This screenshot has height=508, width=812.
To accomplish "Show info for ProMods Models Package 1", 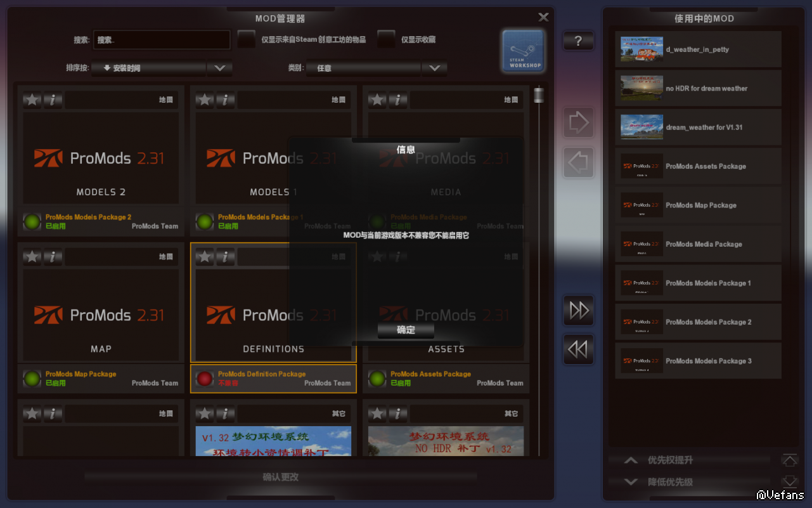I will point(226,100).
